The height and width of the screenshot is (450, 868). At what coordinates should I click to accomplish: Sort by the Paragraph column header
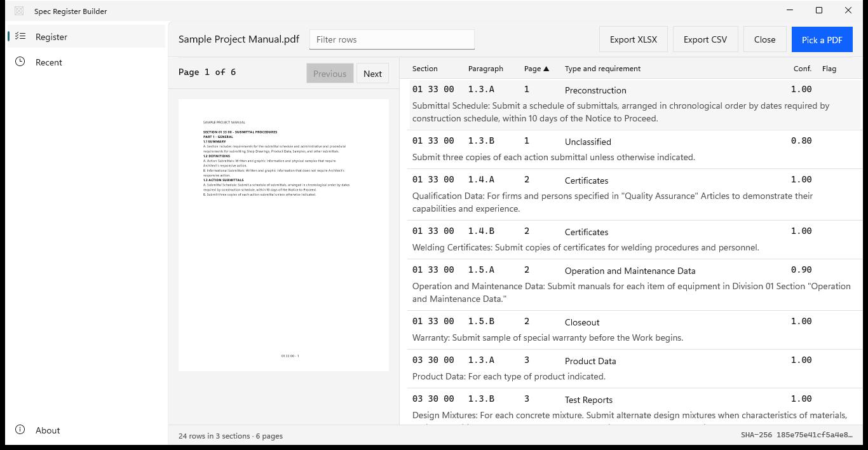[x=485, y=69]
